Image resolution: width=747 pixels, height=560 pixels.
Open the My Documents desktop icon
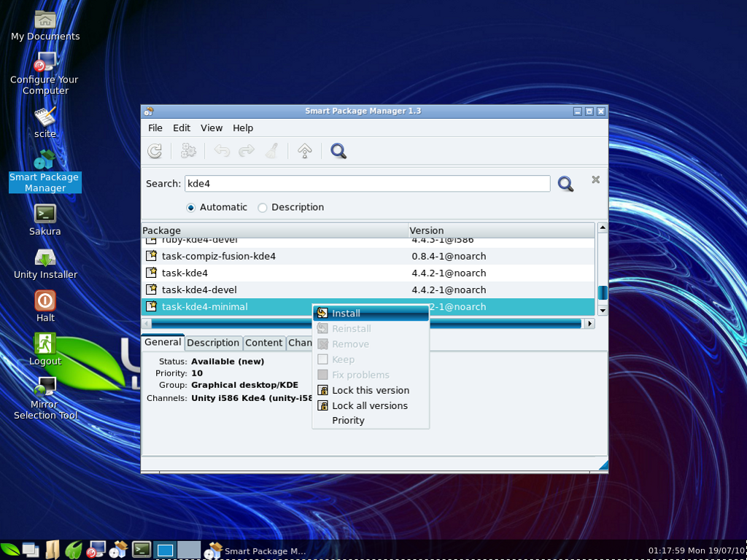tap(45, 20)
